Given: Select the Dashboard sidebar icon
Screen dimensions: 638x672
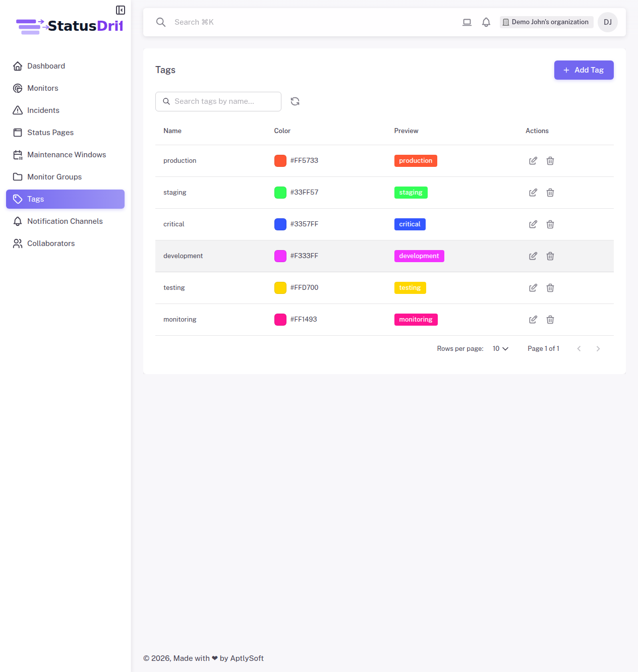Looking at the screenshot, I should (x=18, y=66).
